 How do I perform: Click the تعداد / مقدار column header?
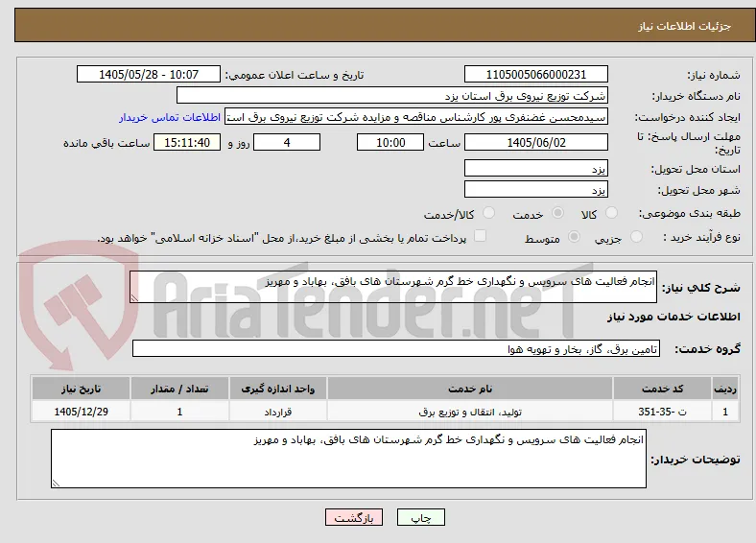click(x=179, y=389)
